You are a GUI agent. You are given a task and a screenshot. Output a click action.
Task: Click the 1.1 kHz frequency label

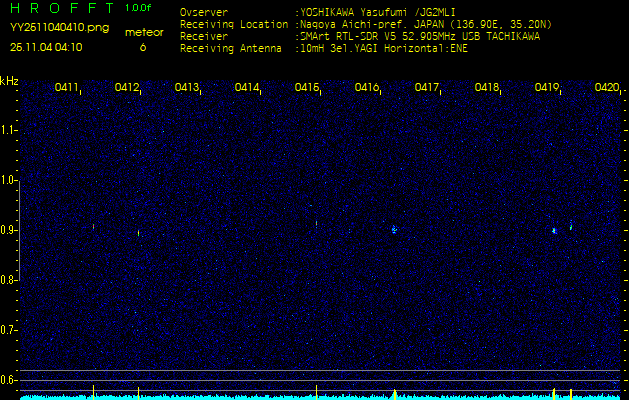pos(9,130)
